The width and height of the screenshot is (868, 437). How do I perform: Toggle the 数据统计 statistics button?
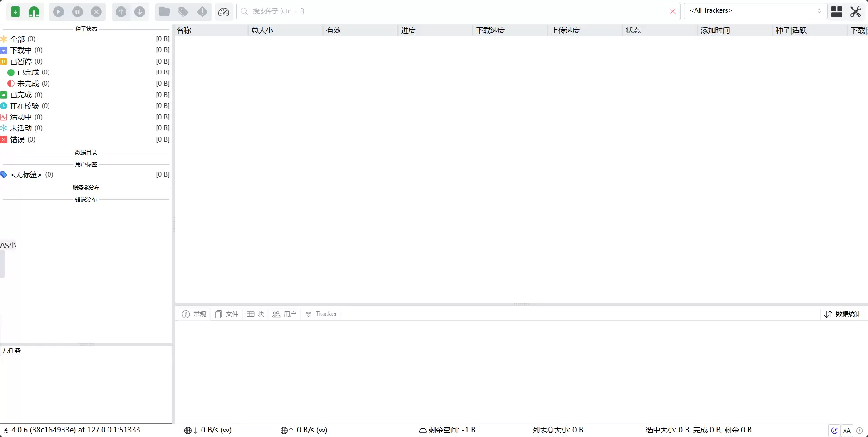[843, 314]
